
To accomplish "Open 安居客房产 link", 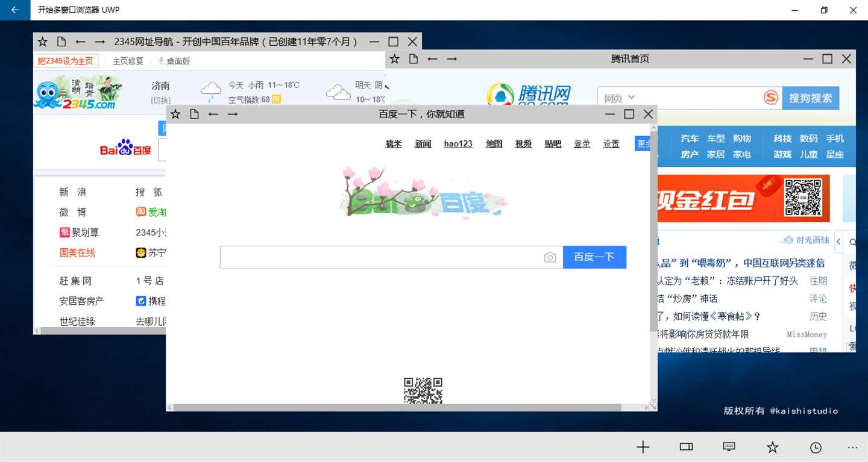I will point(81,301).
